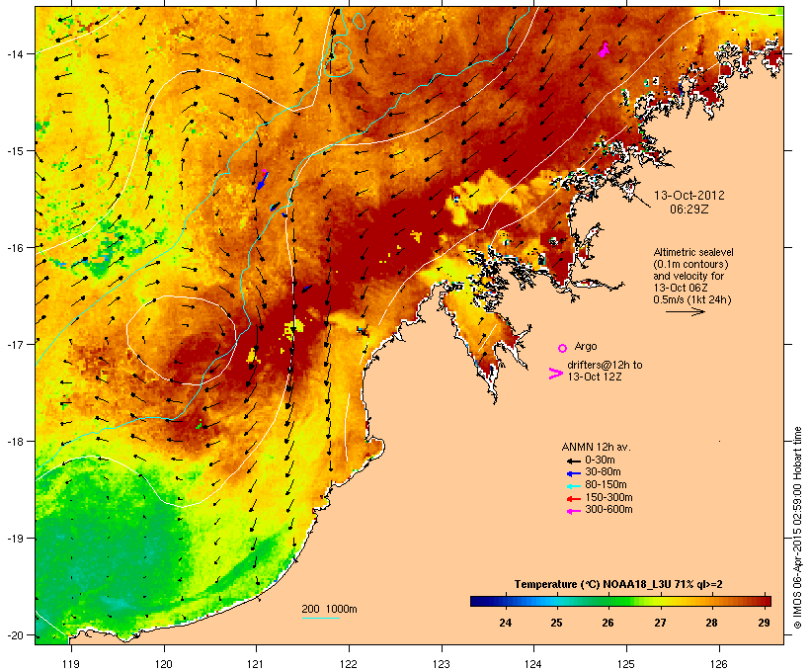The image size is (810, 672).
Task: Click the '200 1000m' isobath label
Action: coord(329,609)
